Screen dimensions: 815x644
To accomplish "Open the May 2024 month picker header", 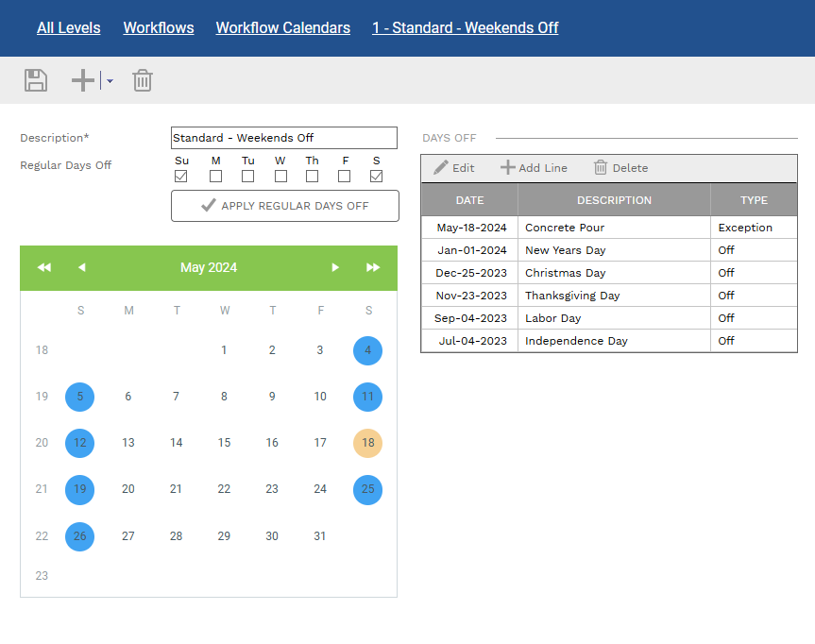I will pyautogui.click(x=209, y=268).
